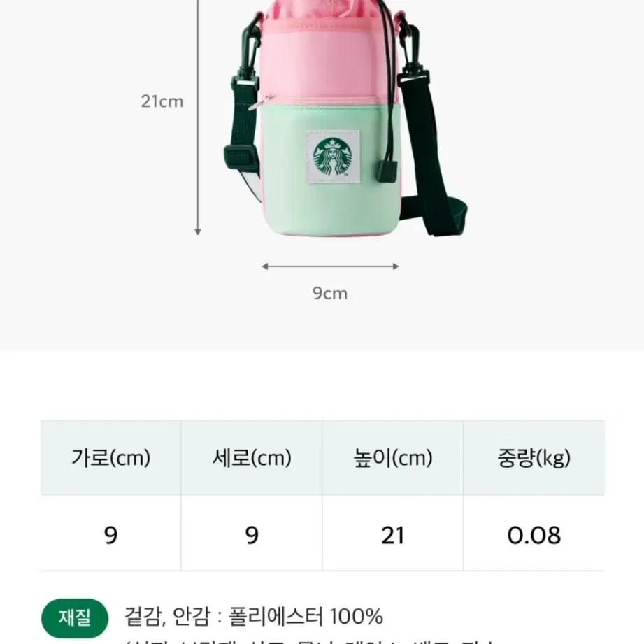This screenshot has height=644, width=644.
Task: Click the horizontal width dimension arrow
Action: (x=330, y=266)
